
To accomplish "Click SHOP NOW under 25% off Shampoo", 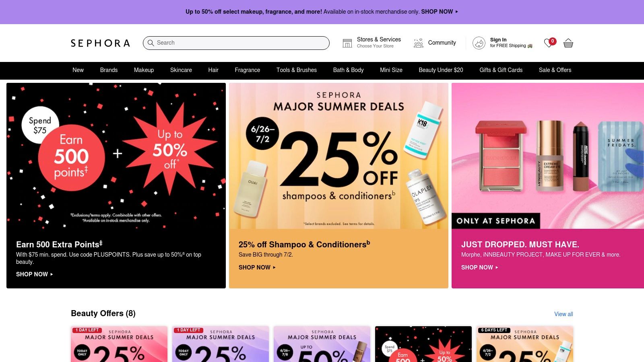I will pyautogui.click(x=257, y=267).
